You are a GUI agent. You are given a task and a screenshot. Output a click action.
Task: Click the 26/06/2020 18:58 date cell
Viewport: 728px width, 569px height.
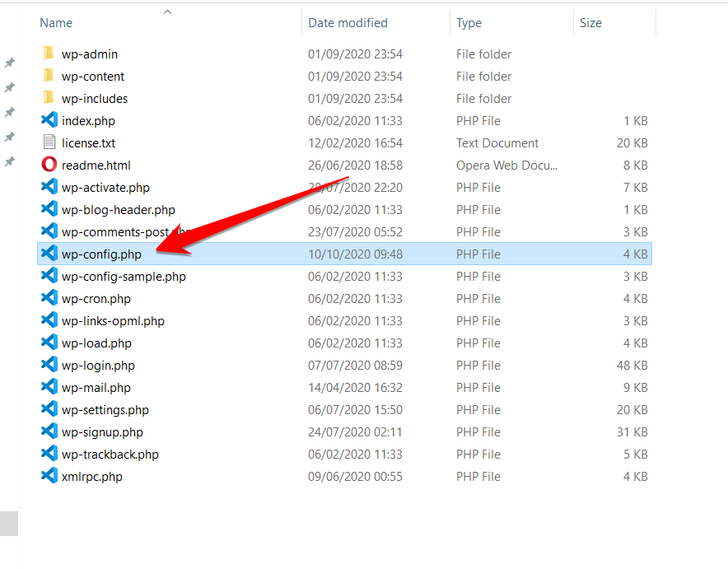click(355, 166)
